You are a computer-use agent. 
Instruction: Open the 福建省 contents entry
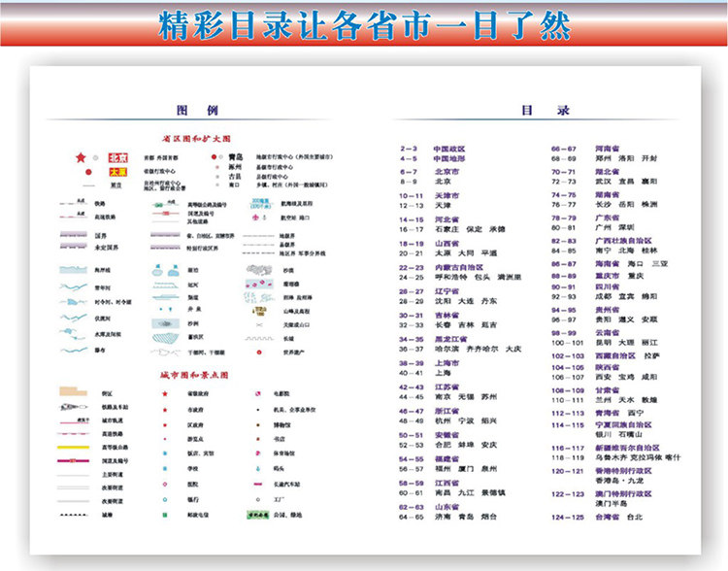coord(447,459)
